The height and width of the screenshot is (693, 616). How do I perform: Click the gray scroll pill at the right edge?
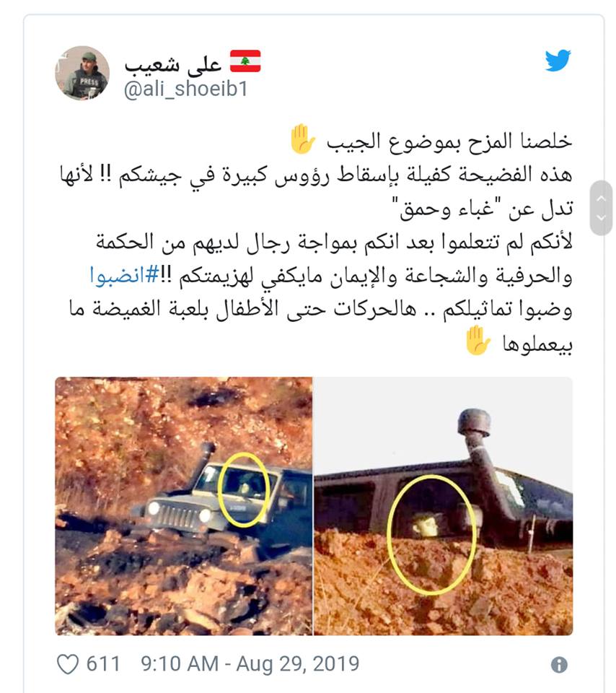601,208
